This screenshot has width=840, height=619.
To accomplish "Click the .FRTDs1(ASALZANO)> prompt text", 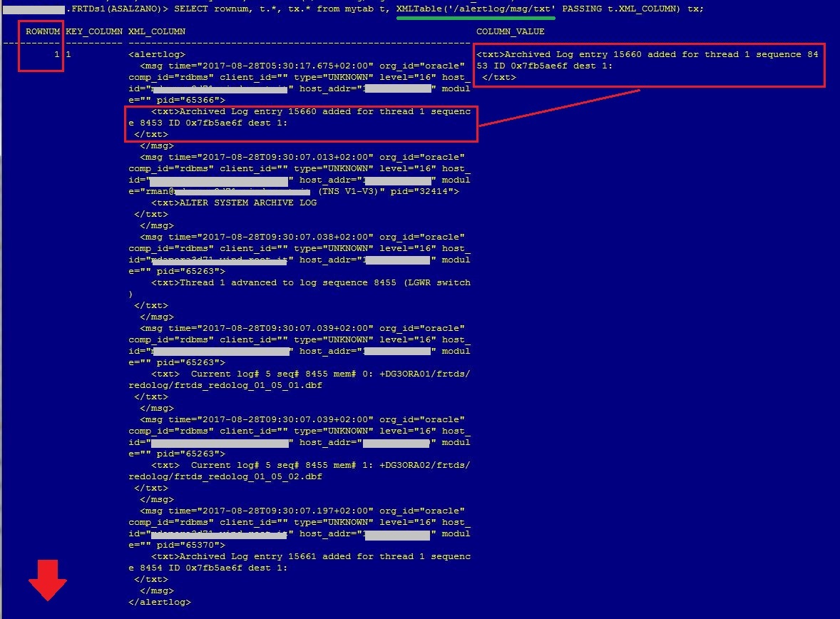I will tap(116, 9).
